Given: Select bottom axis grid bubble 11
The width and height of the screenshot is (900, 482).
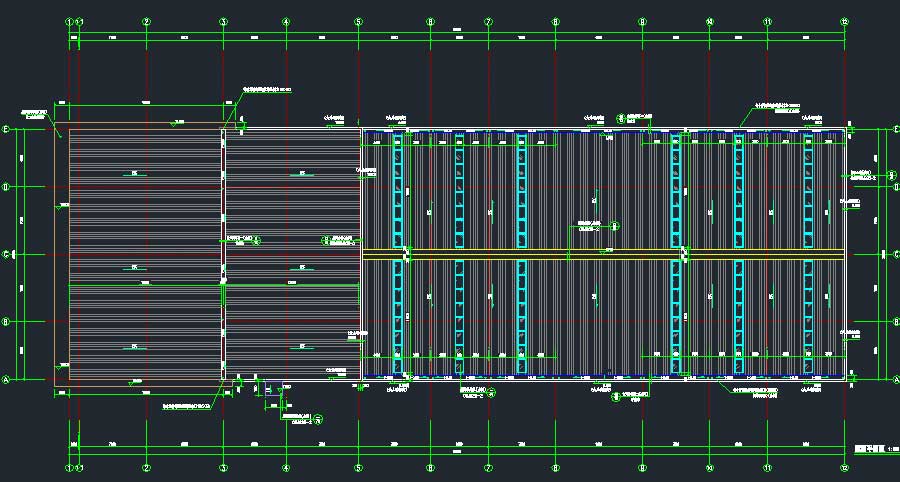Looking at the screenshot, I should pos(768,467).
